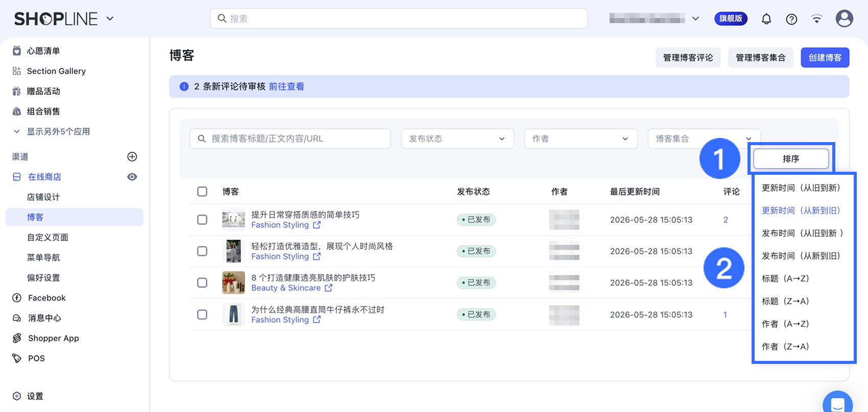Open the 作者 filter dropdown
This screenshot has width=868, height=412.
581,139
